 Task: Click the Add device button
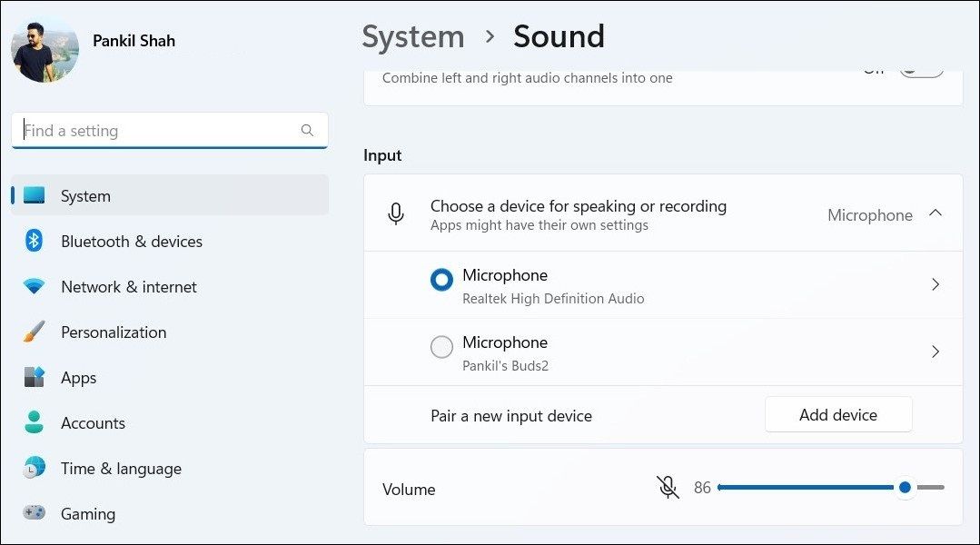tap(837, 414)
